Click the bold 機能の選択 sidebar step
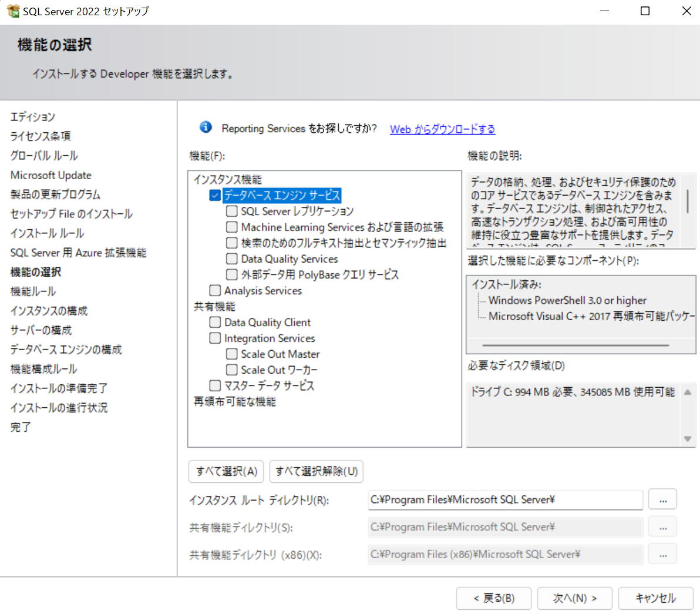 [36, 272]
